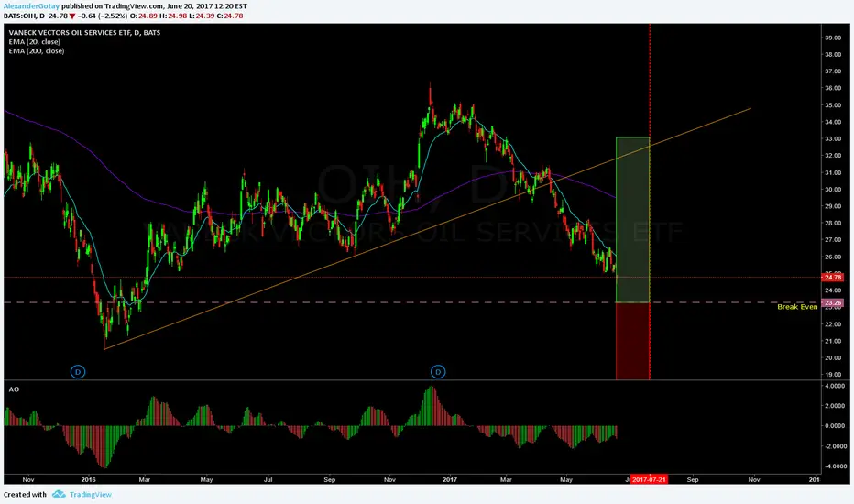
Task: Click the BATS:OIH, D symbol text
Action: tap(24, 16)
